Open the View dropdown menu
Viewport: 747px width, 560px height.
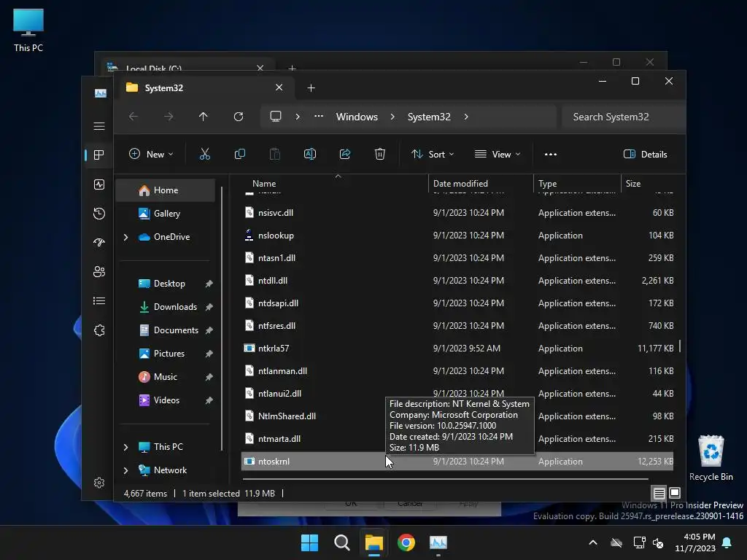point(498,154)
